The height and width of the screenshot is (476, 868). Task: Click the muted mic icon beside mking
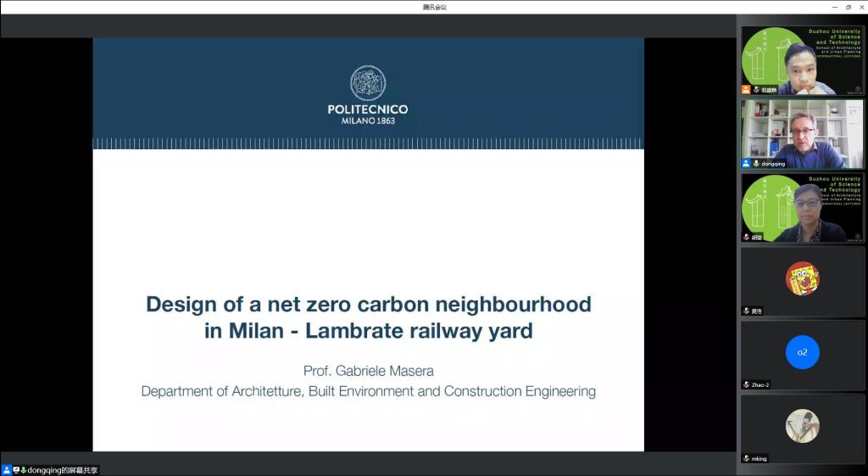[746, 458]
